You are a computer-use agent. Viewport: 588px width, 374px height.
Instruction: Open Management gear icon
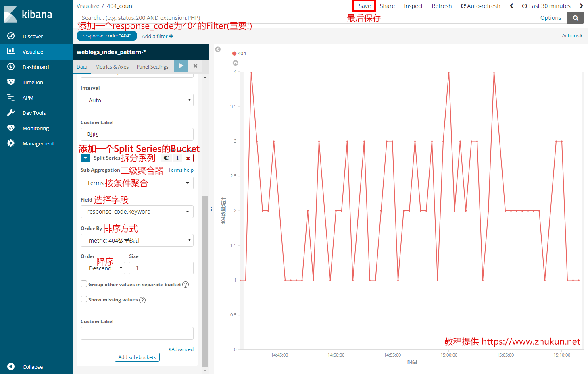pos(11,143)
